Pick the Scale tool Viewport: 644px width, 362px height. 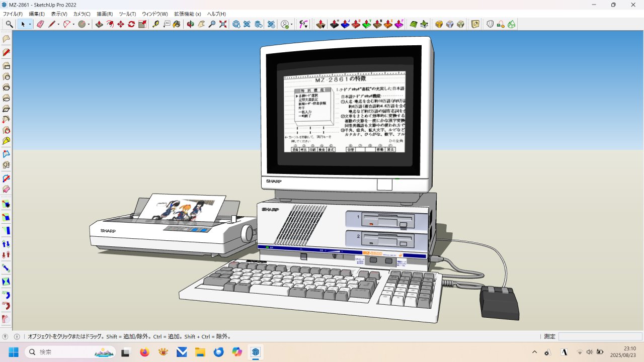(142, 24)
